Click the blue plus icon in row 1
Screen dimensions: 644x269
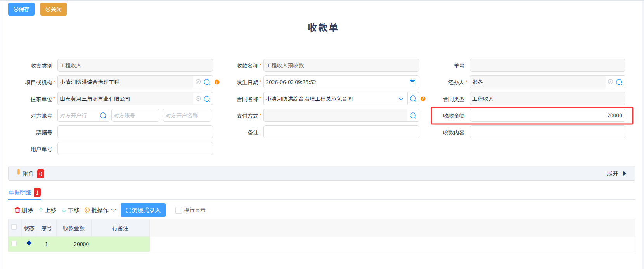pyautogui.click(x=29, y=243)
